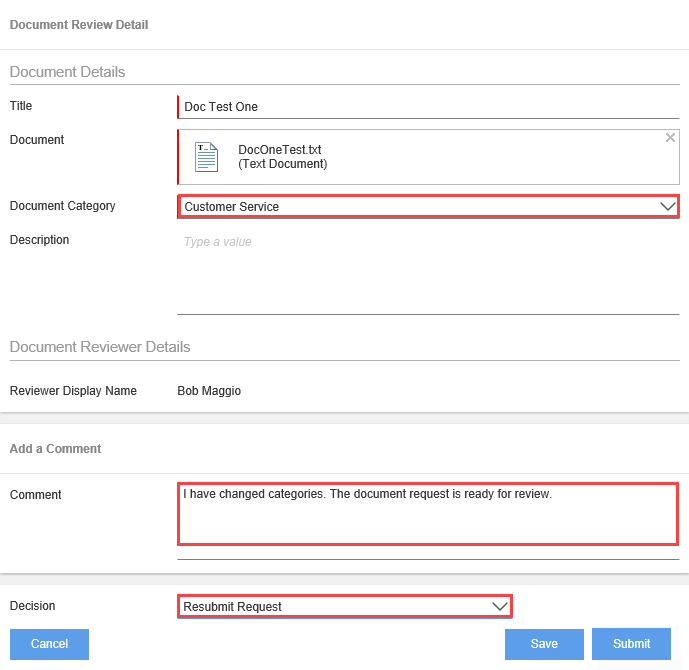Click the Add a Comment heading
This screenshot has height=670, width=689.
tap(55, 449)
